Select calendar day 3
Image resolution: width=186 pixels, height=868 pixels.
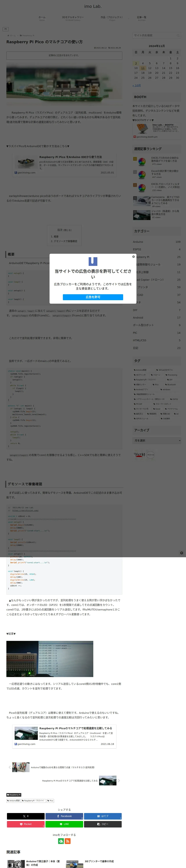pyautogui.click(x=136, y=63)
